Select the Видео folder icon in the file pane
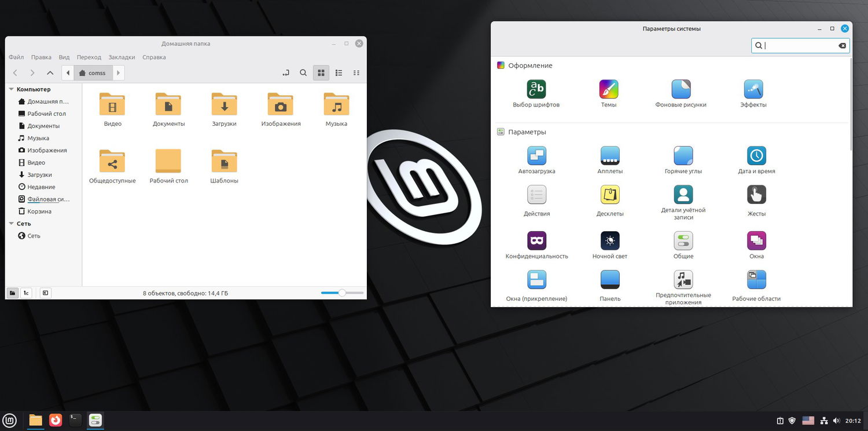 point(112,104)
